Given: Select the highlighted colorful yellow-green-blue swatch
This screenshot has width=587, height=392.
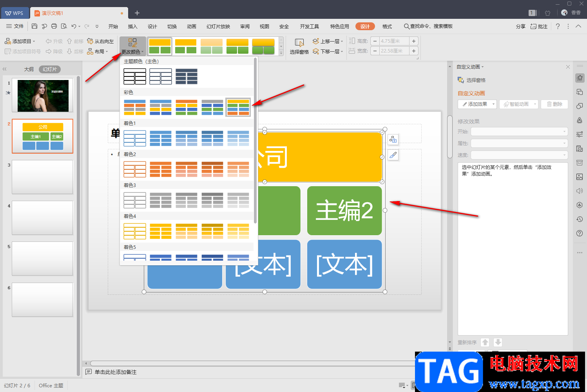Looking at the screenshot, I should (x=238, y=107).
